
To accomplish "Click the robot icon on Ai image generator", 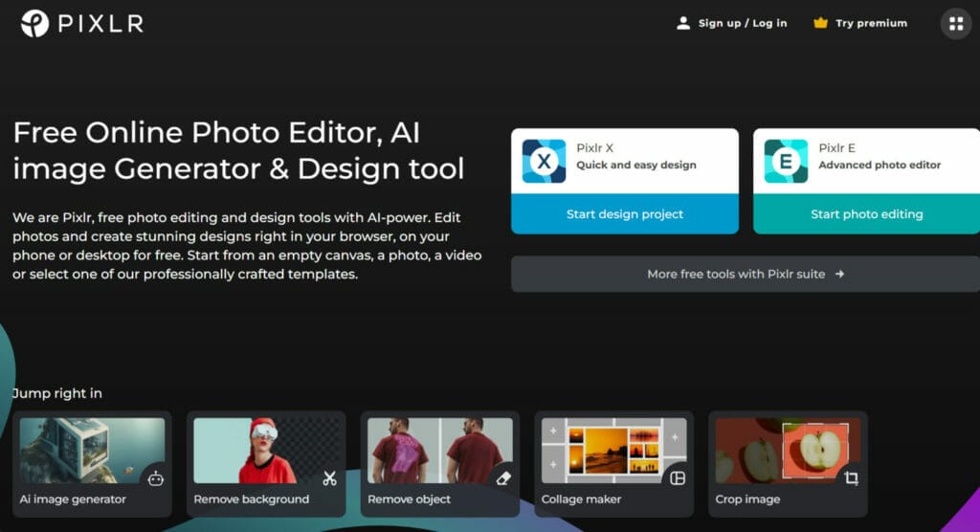I will 156,478.
